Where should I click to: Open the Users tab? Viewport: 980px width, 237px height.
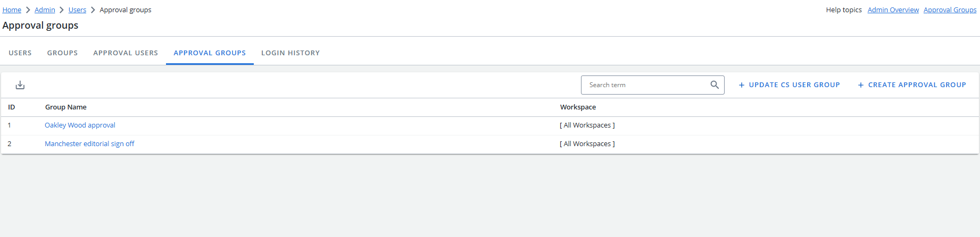point(20,53)
